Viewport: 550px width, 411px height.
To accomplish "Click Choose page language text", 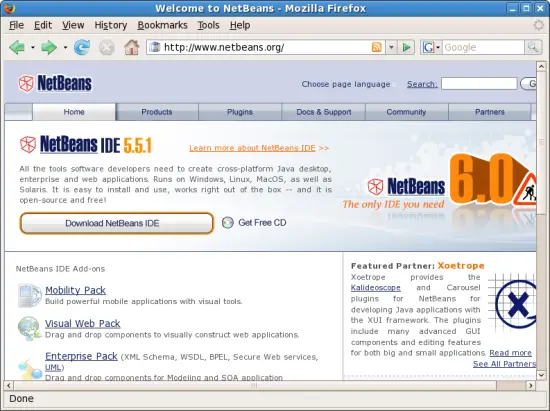I will pos(346,84).
